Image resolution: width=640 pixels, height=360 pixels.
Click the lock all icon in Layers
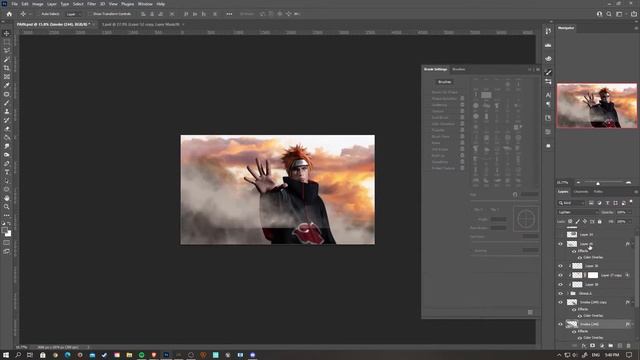click(x=600, y=222)
